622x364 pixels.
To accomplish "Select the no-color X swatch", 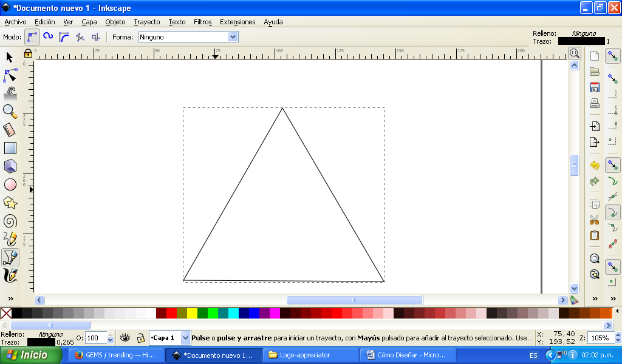I will pos(6,313).
